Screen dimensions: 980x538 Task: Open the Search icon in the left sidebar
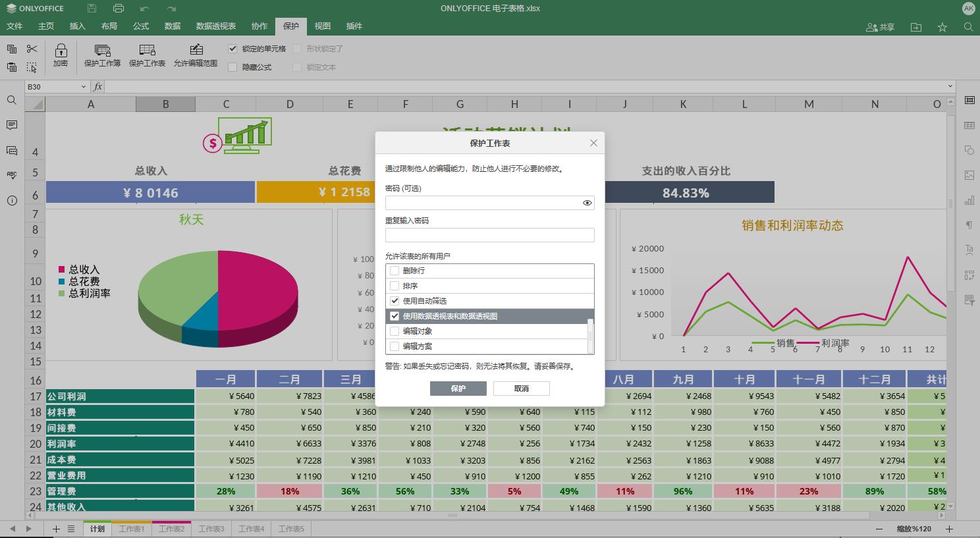click(x=11, y=100)
